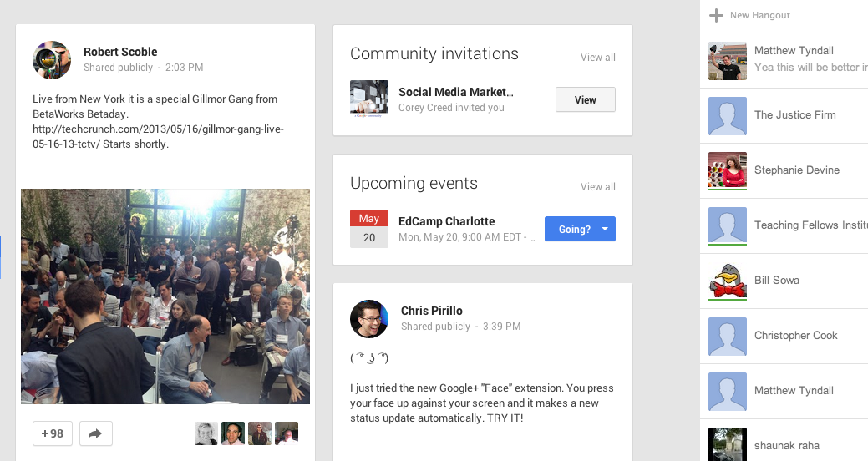The image size is (868, 461).
Task: Click Chris Pirillo's name on his post
Action: pos(431,311)
